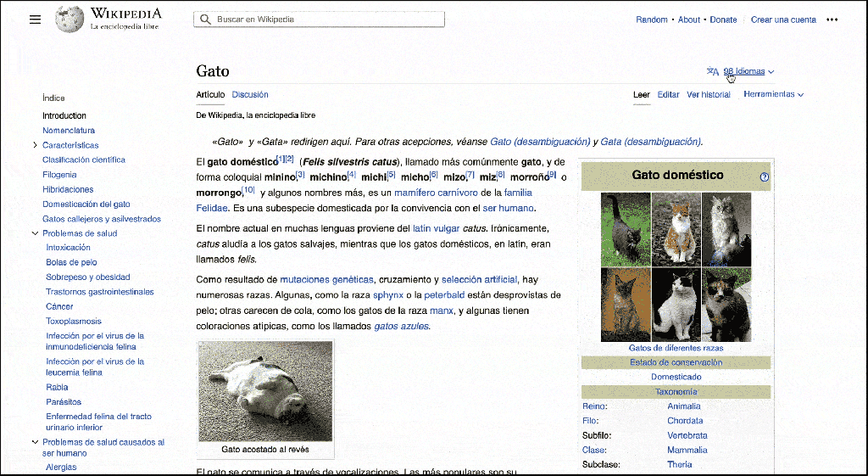The height and width of the screenshot is (476, 868).
Task: Click the Gatos de diferentes razas collage image
Action: coord(676,266)
